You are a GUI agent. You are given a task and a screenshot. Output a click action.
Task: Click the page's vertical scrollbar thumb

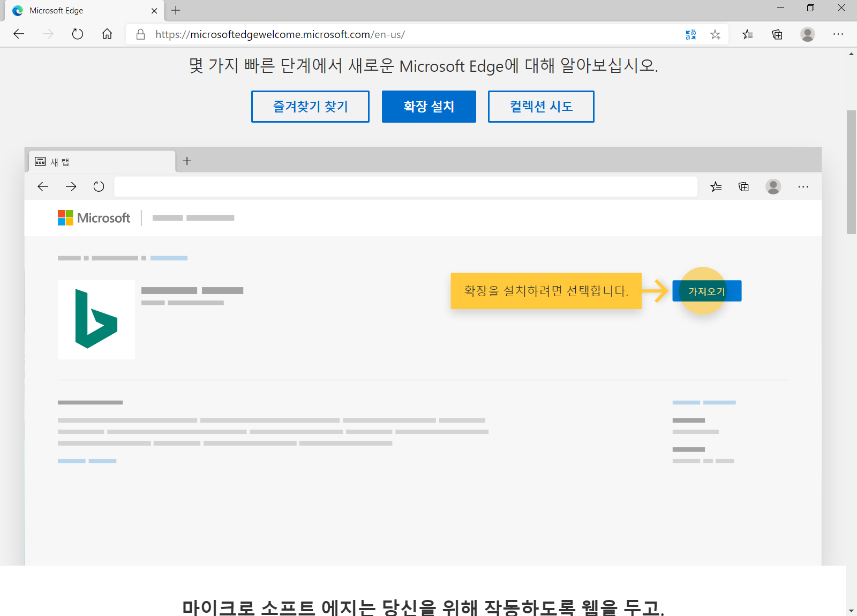click(x=851, y=171)
